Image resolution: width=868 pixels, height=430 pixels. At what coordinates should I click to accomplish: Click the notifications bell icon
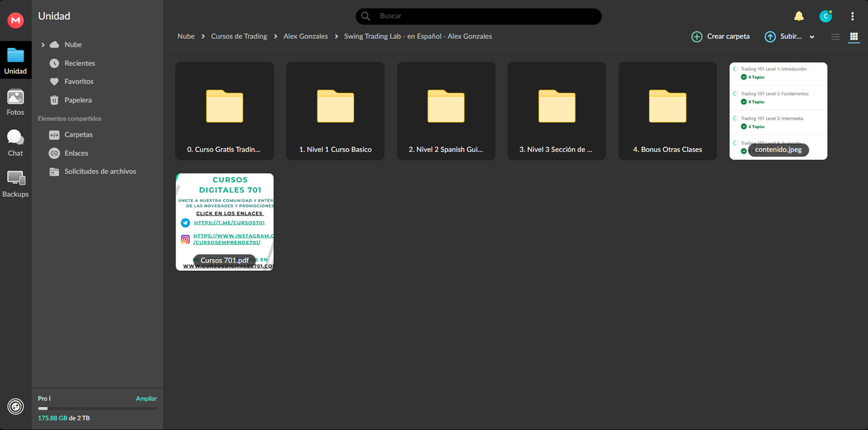(x=798, y=16)
